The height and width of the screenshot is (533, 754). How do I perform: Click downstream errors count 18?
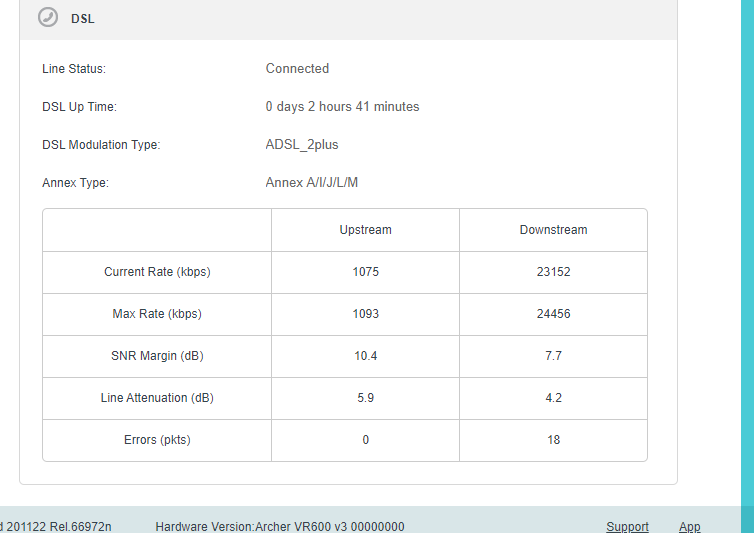553,440
